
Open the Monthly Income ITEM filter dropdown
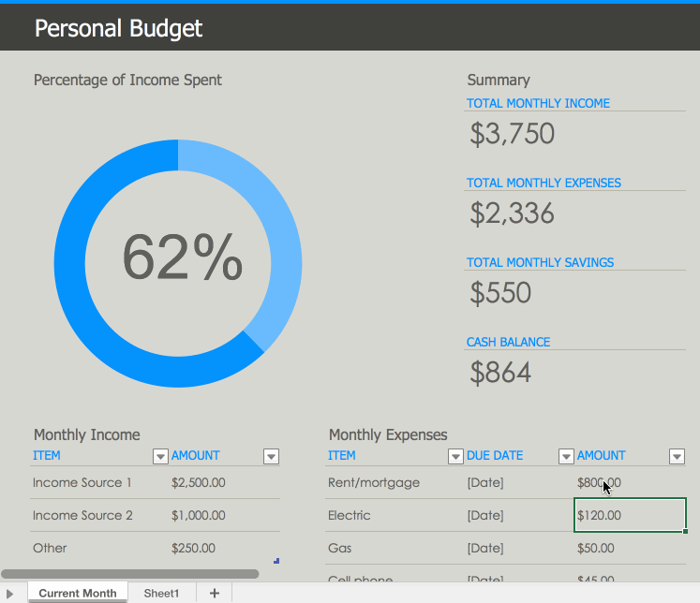click(x=160, y=456)
